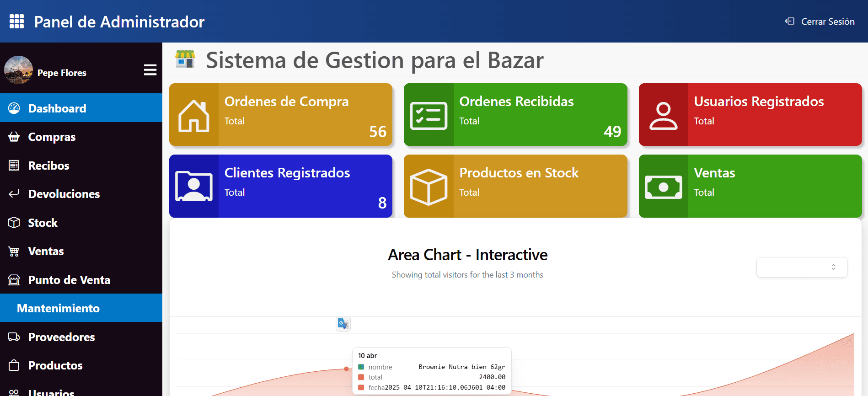Click the Dashboard gauge icon
The width and height of the screenshot is (868, 396).
click(14, 108)
